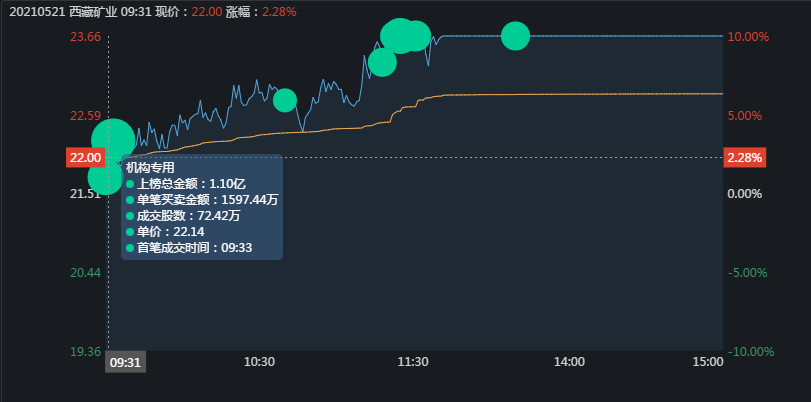Click the 14:00 time axis label

pos(568,362)
